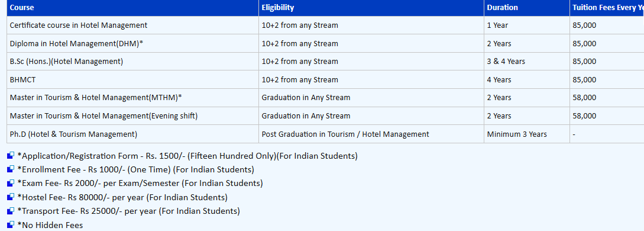Click the Duration column header
Screen dimensions: 644x231
(x=526, y=8)
